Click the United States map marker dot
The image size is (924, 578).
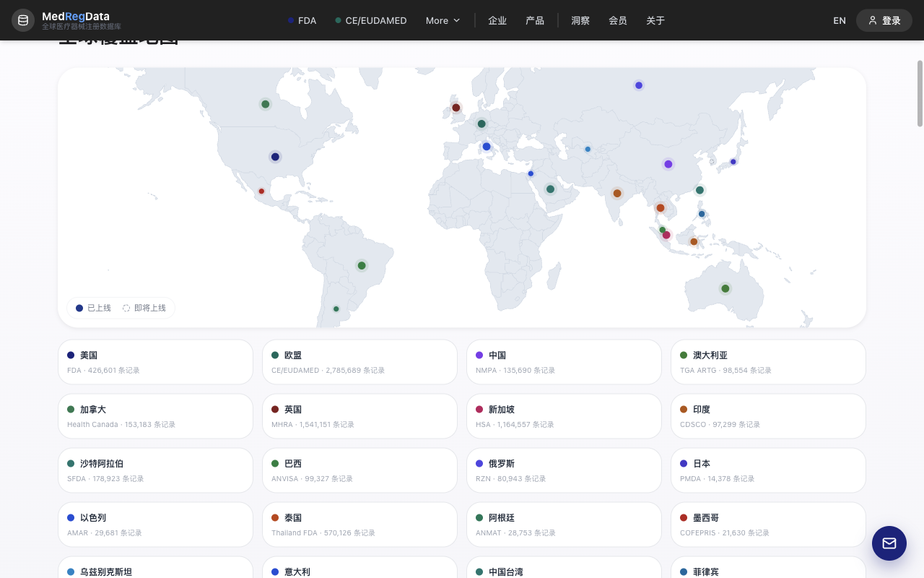tap(275, 157)
